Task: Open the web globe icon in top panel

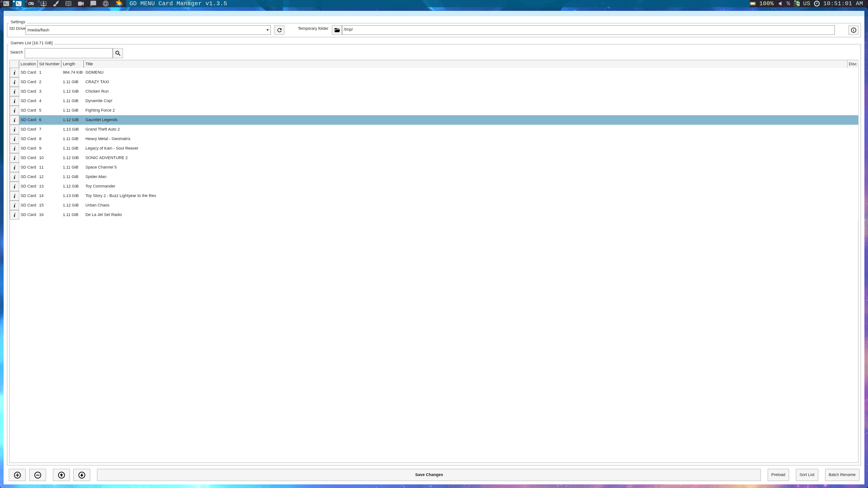Action: click(x=106, y=3)
